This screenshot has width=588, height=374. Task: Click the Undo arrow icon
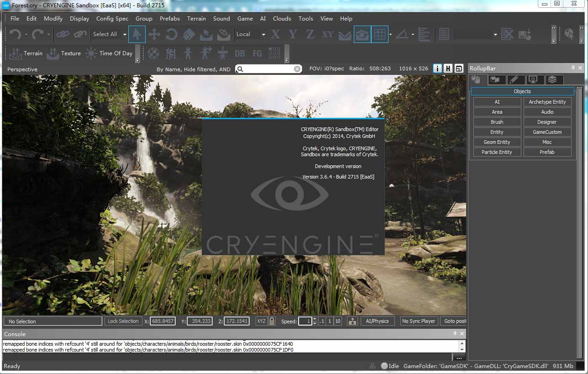15,34
